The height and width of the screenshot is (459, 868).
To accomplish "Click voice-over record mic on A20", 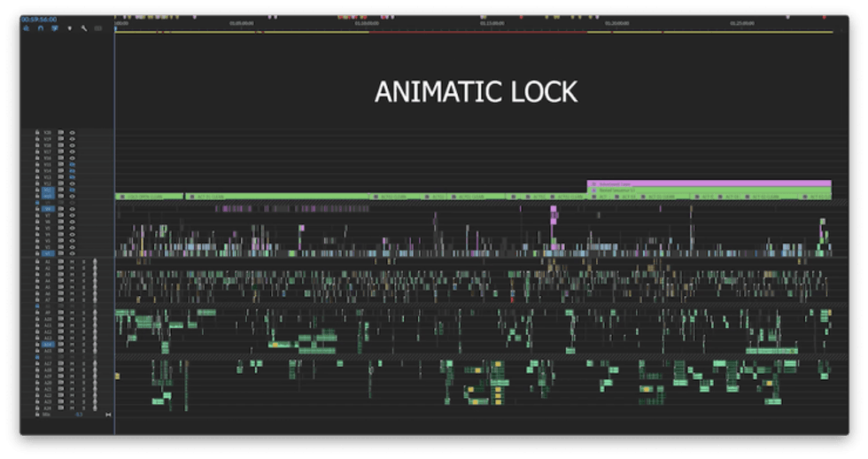I will click(x=96, y=383).
